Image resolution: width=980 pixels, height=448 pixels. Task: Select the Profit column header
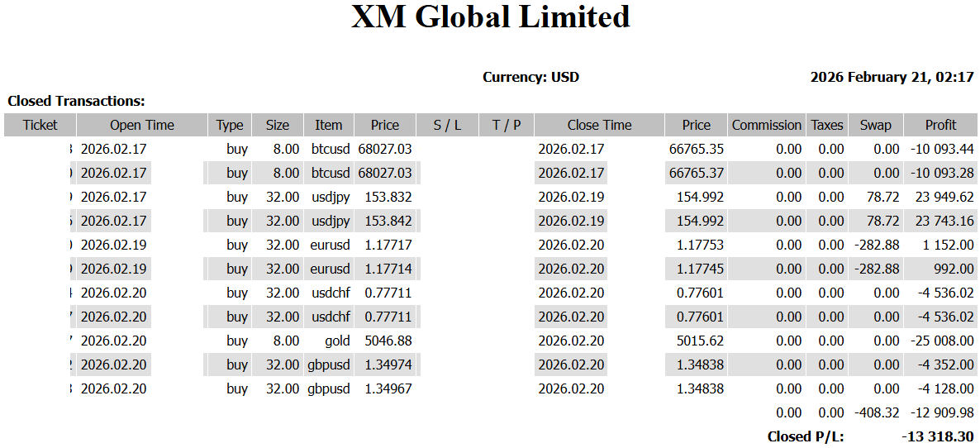[940, 125]
